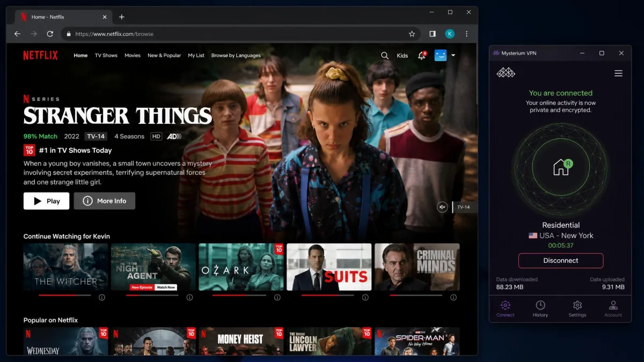Open Ozark thumbnail

click(241, 267)
